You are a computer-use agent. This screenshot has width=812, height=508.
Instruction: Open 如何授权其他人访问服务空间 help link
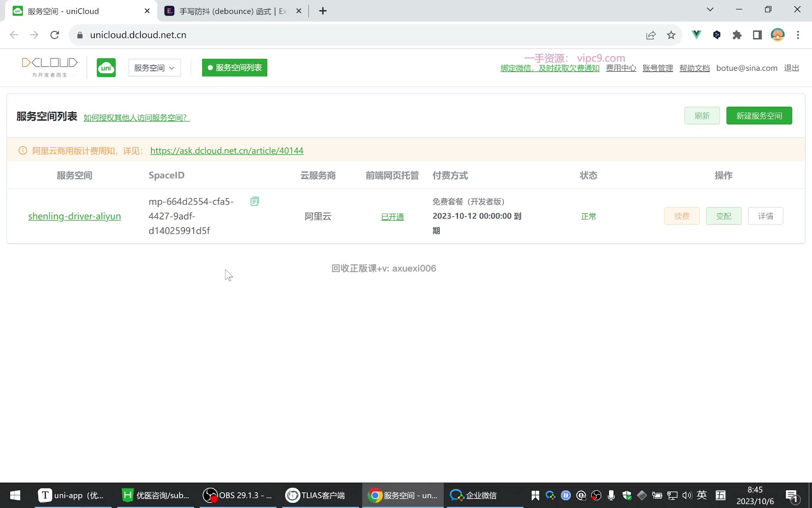coord(137,118)
